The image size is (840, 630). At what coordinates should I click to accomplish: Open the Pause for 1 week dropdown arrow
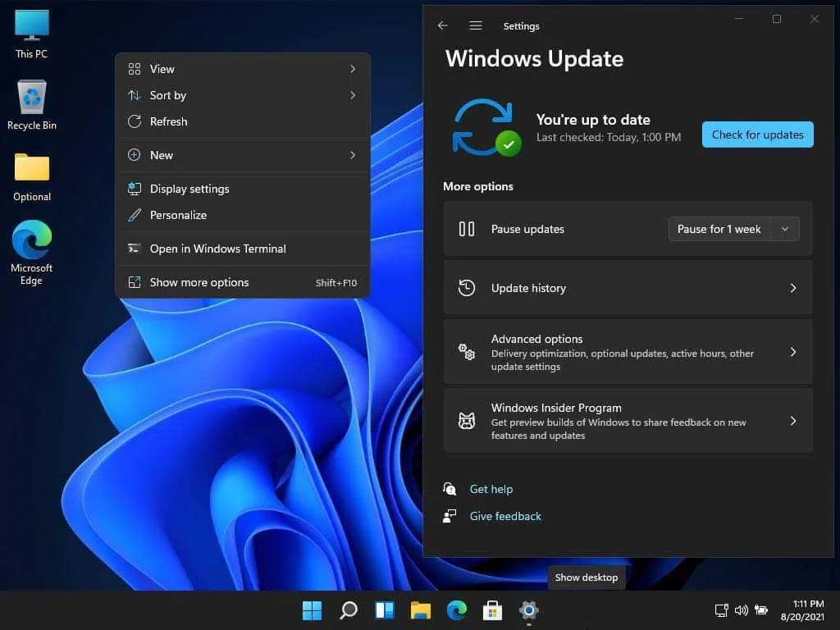point(785,230)
